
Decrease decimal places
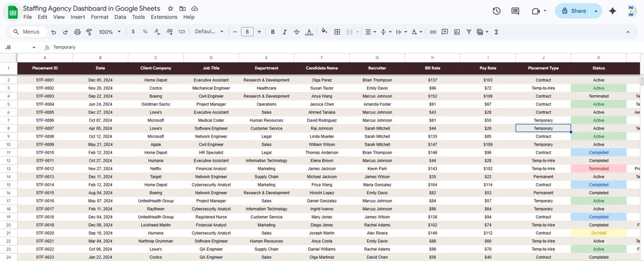(157, 32)
